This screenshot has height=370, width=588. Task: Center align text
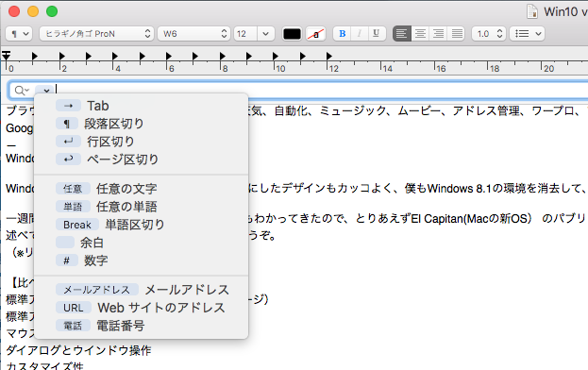[420, 34]
